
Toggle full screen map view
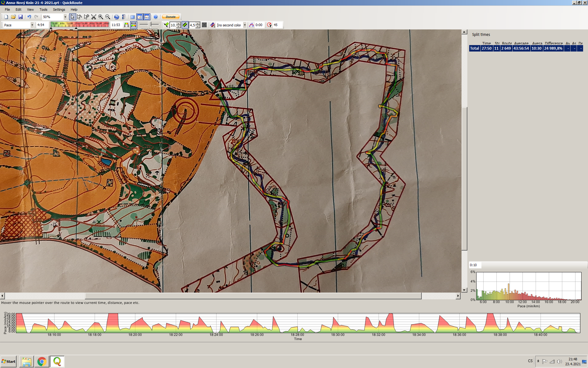[x=133, y=17]
